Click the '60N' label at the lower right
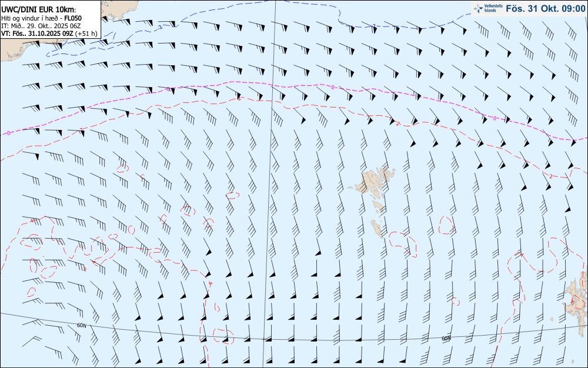Screen dimensions: 588x368 coord(446,339)
